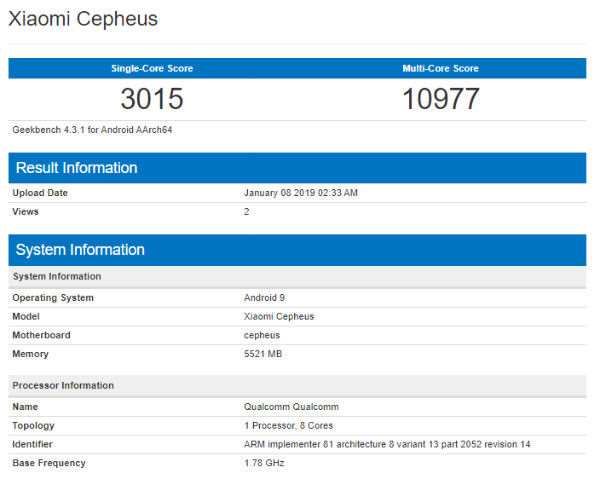Click the single-core score value 3015

pos(152,99)
